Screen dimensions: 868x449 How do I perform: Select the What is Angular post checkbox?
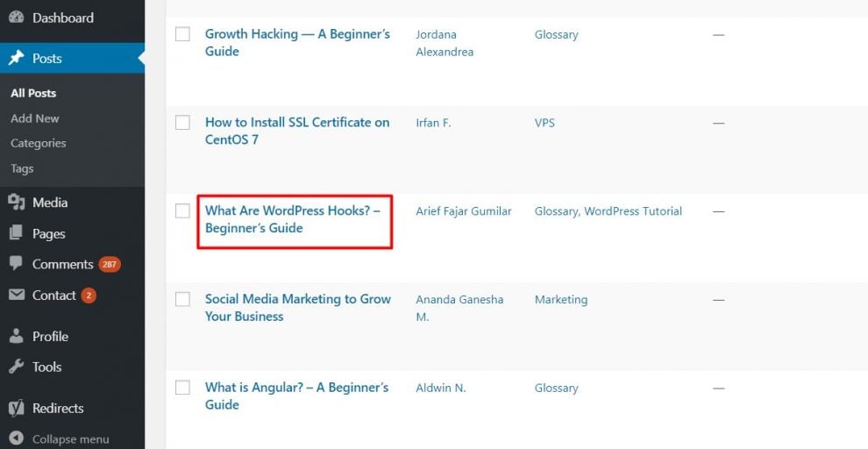click(182, 388)
